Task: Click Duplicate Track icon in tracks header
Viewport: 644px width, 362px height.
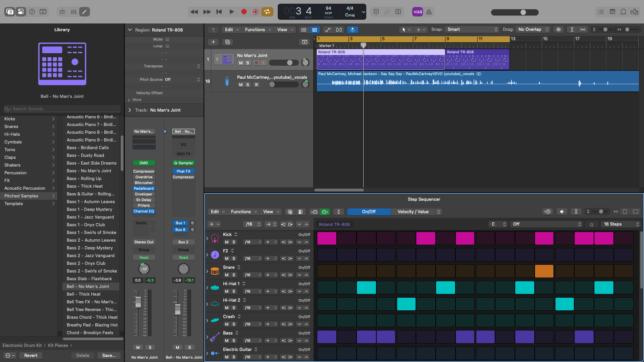Action: tap(227, 42)
